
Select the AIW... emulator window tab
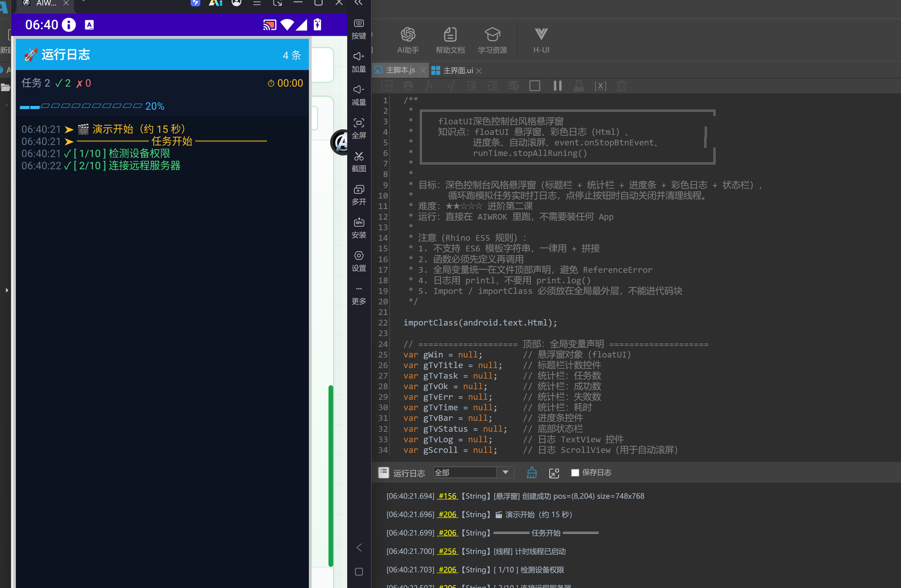pos(46,3)
